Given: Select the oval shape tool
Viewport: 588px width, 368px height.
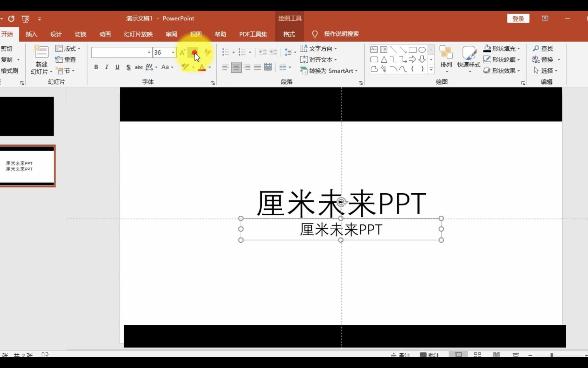Looking at the screenshot, I should [x=422, y=49].
